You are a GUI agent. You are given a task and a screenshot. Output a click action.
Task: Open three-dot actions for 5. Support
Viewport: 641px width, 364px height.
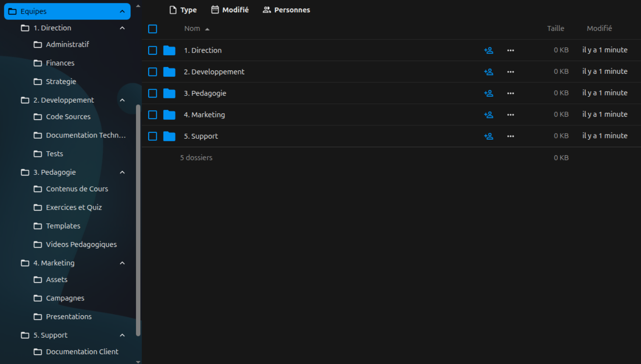[511, 136]
